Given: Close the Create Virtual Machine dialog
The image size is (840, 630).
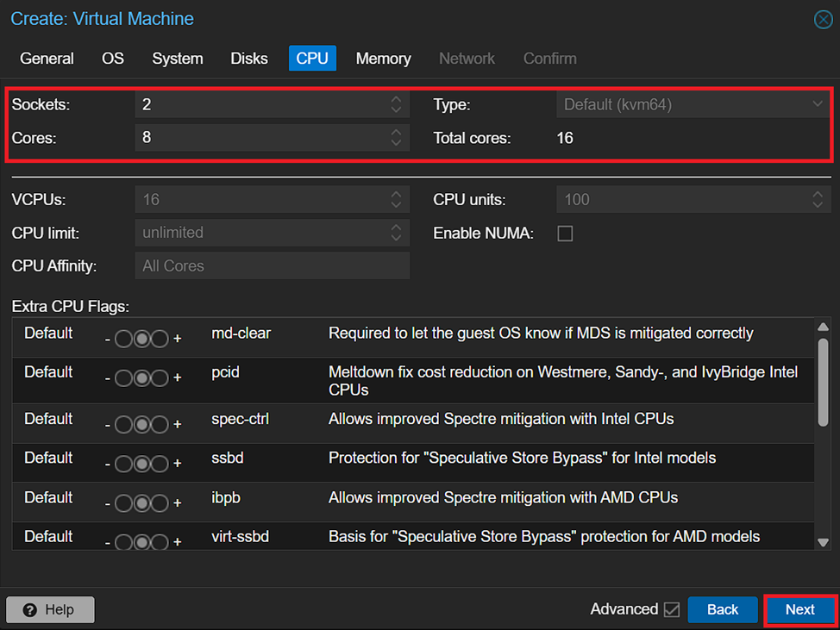Looking at the screenshot, I should 822,19.
